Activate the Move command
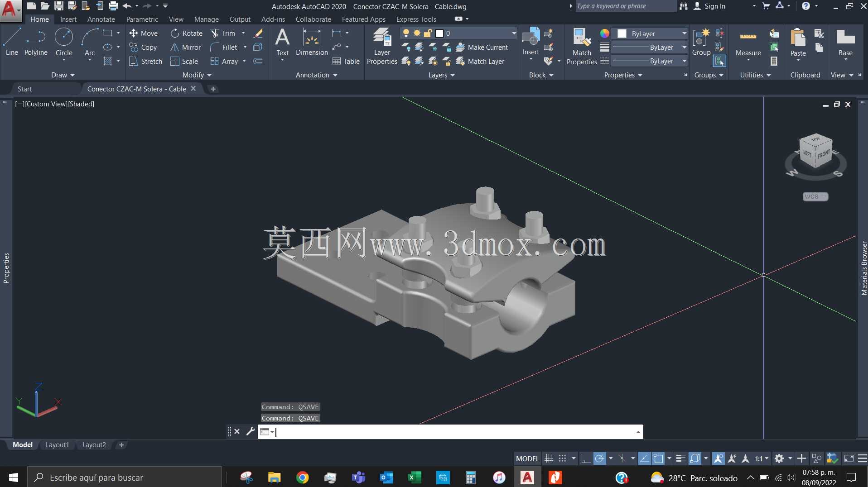 (x=143, y=33)
